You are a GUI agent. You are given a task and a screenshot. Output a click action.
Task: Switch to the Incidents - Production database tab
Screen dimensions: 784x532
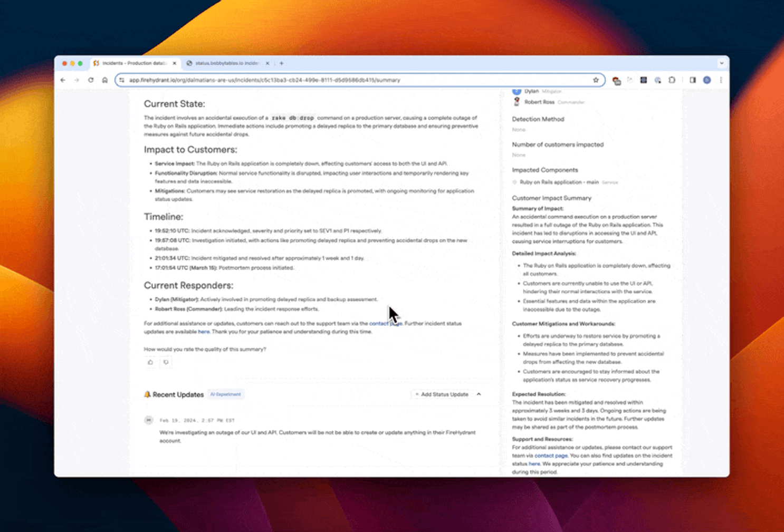tap(134, 63)
